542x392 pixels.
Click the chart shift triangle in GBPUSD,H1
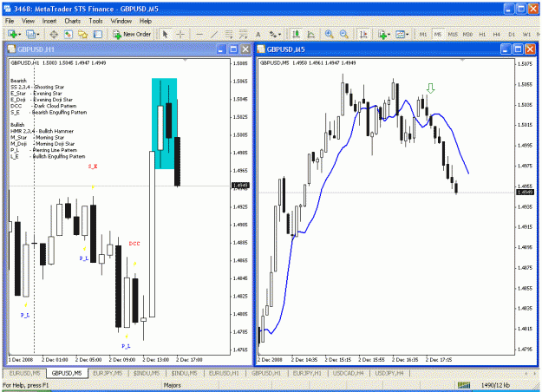click(186, 61)
